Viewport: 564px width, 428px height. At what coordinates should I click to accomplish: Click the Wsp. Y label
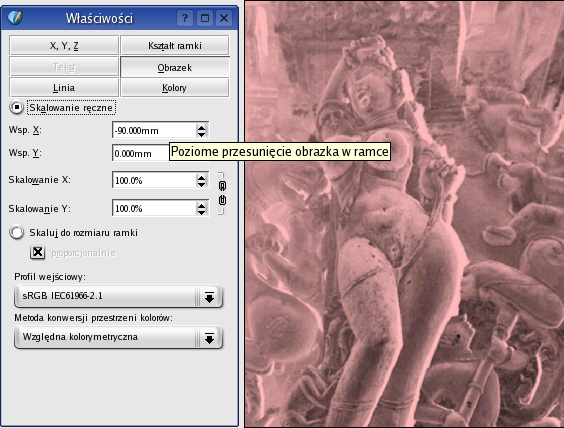(25, 153)
